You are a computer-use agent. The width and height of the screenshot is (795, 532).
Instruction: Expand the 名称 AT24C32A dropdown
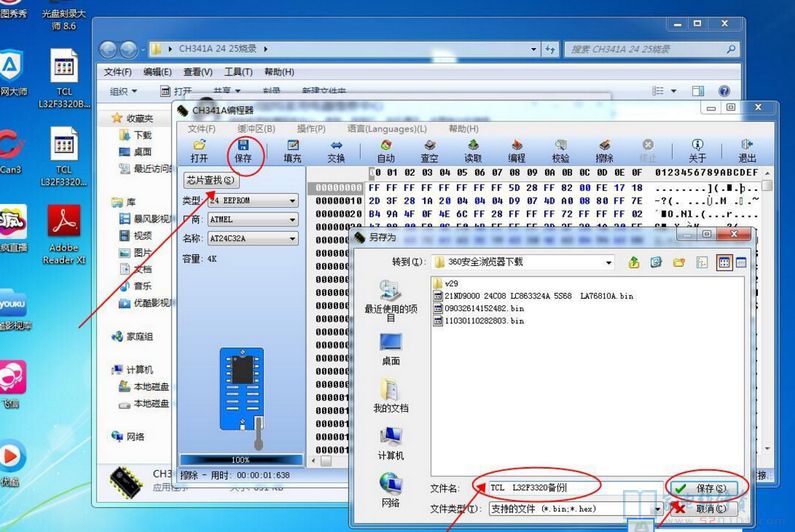(292, 239)
